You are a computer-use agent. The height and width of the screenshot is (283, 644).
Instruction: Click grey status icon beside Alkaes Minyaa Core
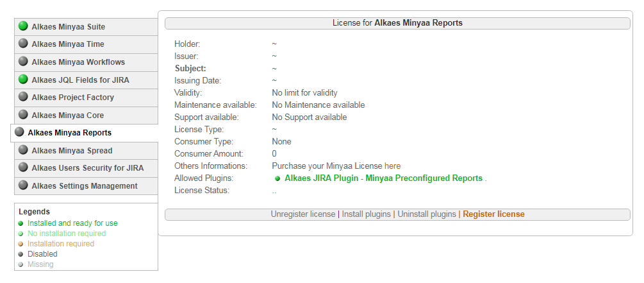point(24,114)
